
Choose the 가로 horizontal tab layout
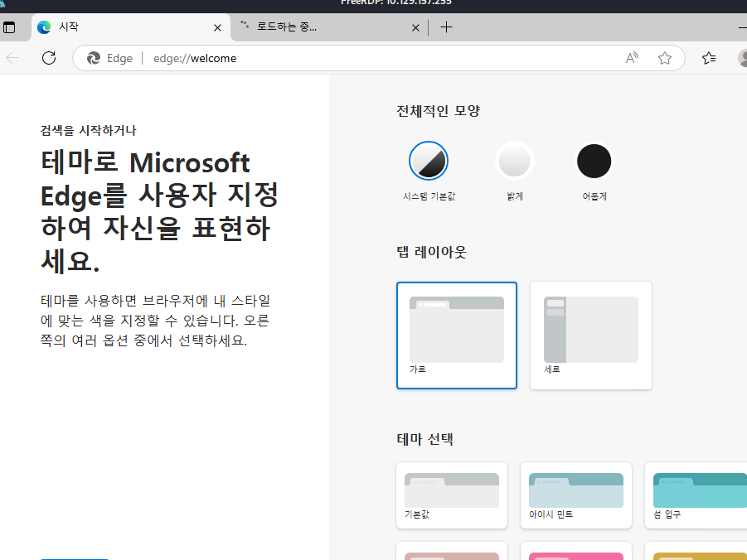click(456, 336)
